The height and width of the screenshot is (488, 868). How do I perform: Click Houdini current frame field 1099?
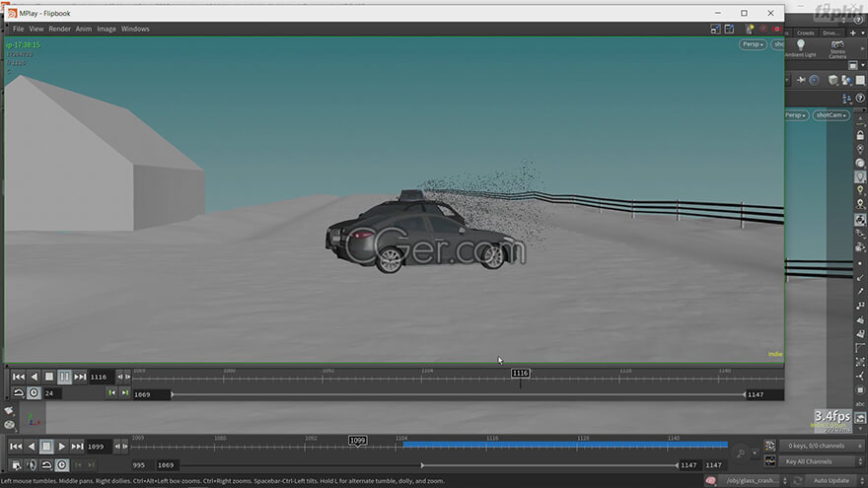point(98,447)
